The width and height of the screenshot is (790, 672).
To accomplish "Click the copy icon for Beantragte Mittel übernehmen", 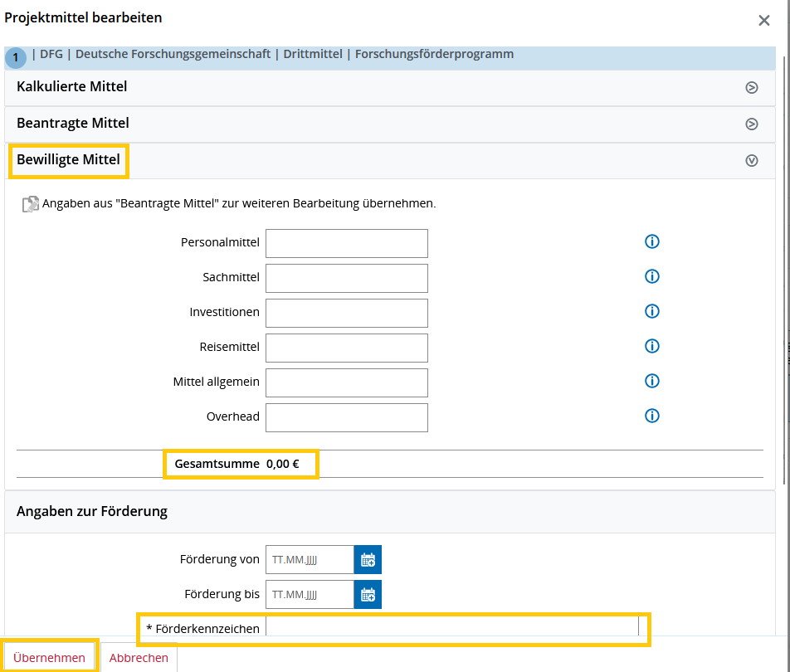I will [30, 204].
